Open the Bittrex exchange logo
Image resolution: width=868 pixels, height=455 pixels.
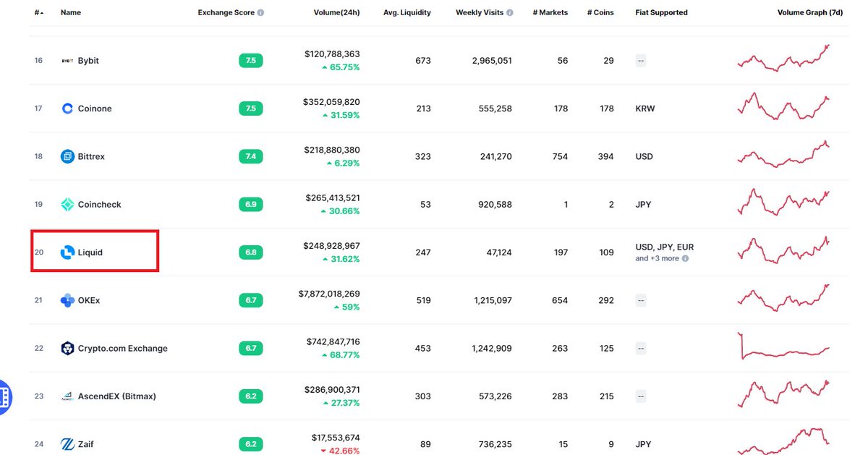coord(67,156)
